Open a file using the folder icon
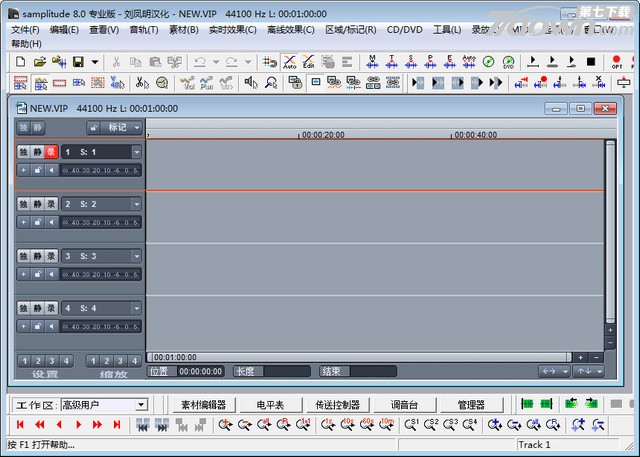This screenshot has width=640, height=457. click(x=40, y=62)
